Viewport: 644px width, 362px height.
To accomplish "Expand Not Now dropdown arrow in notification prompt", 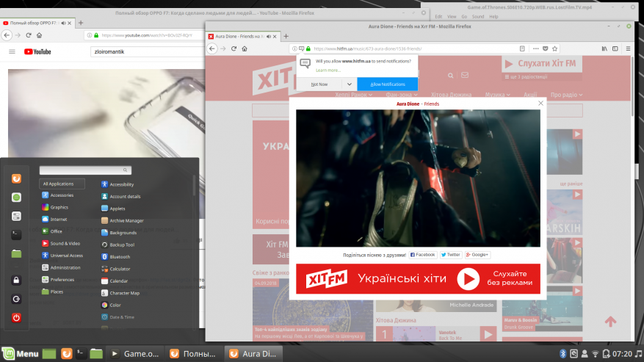I will click(349, 84).
